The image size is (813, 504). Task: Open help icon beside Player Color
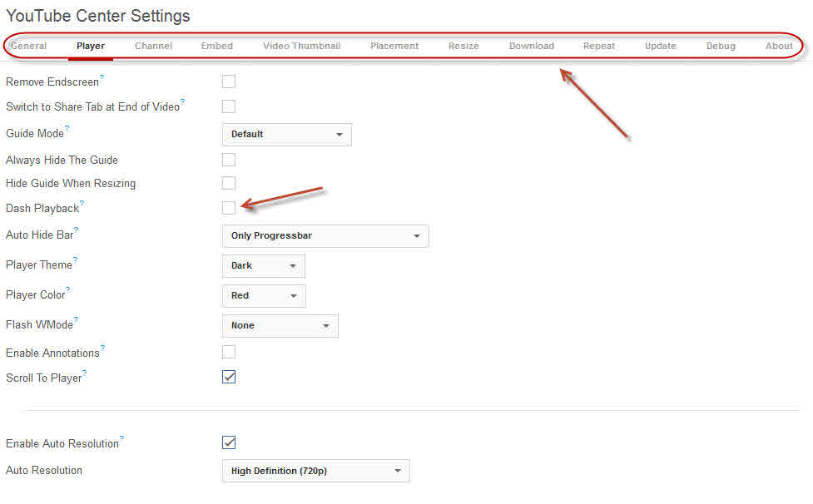point(68,289)
